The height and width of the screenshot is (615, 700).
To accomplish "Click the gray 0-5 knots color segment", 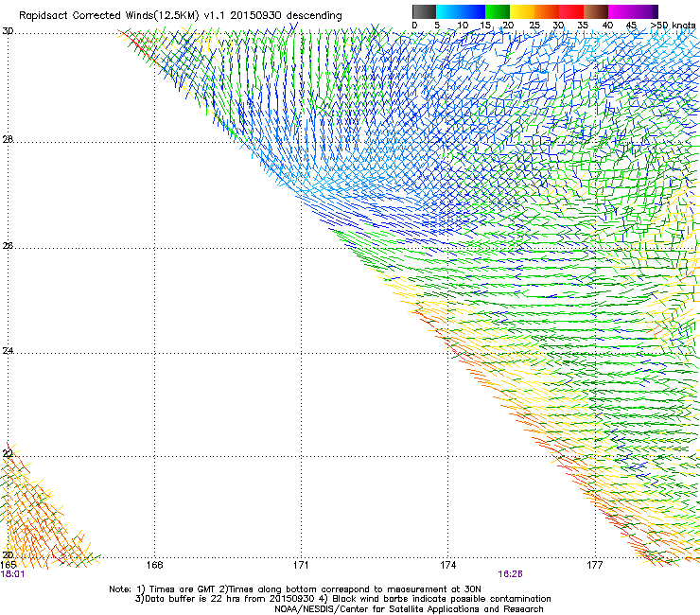I will 424,11.
